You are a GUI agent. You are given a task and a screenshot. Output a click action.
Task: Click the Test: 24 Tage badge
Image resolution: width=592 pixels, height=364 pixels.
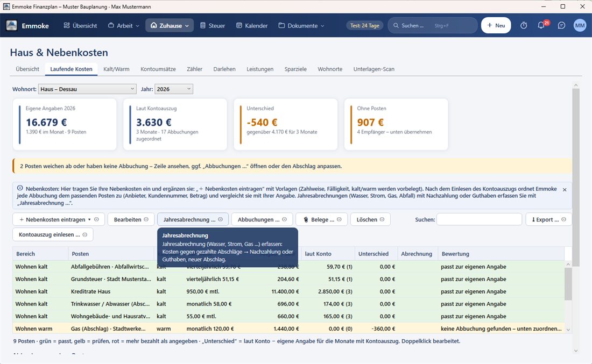coord(365,26)
